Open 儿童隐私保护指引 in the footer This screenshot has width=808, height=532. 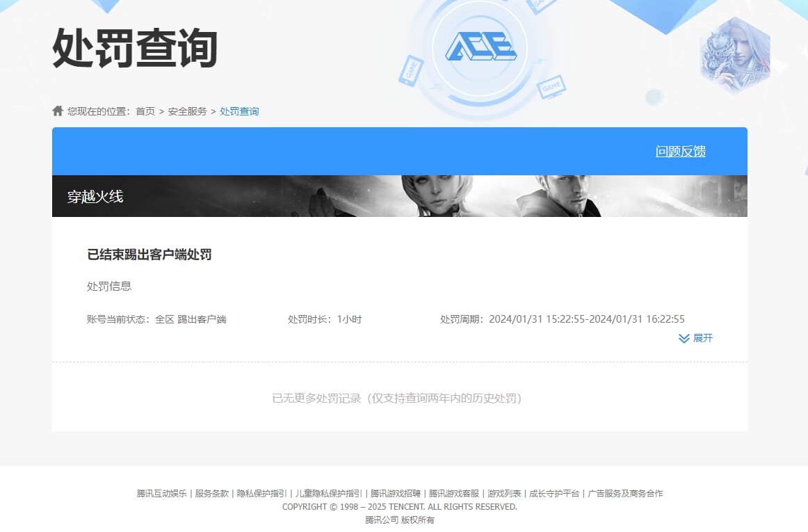[328, 494]
